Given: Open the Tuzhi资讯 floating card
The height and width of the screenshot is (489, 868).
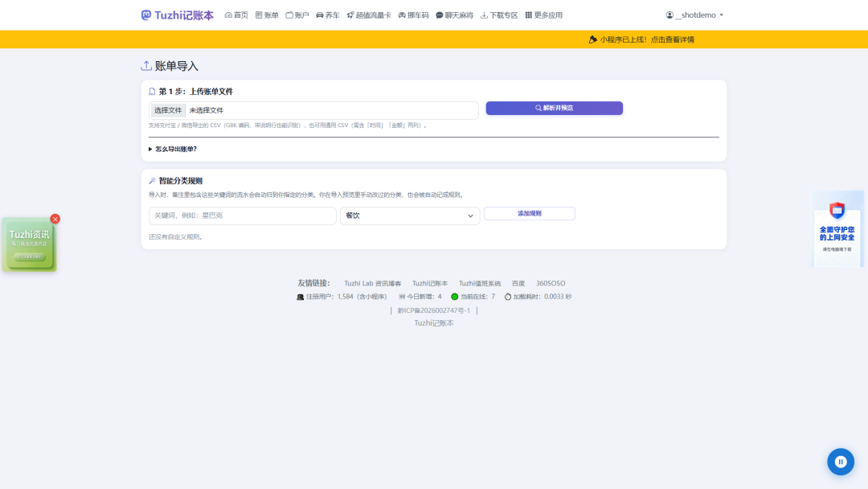Looking at the screenshot, I should [x=30, y=244].
